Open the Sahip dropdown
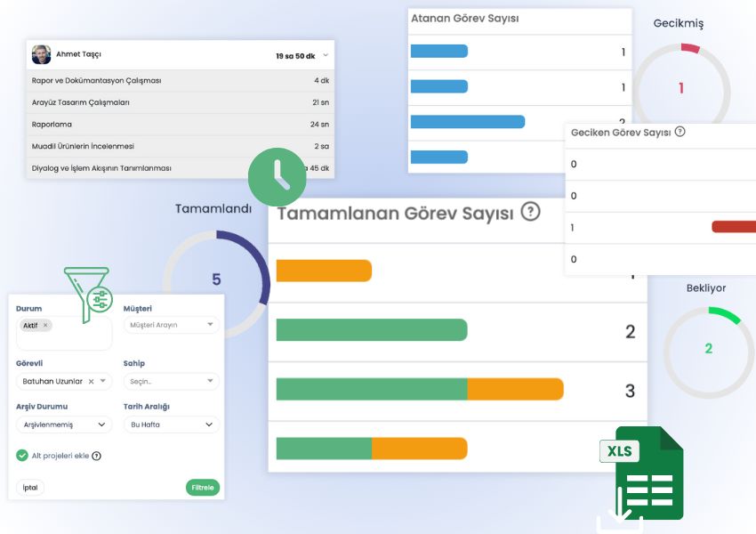 tap(171, 381)
